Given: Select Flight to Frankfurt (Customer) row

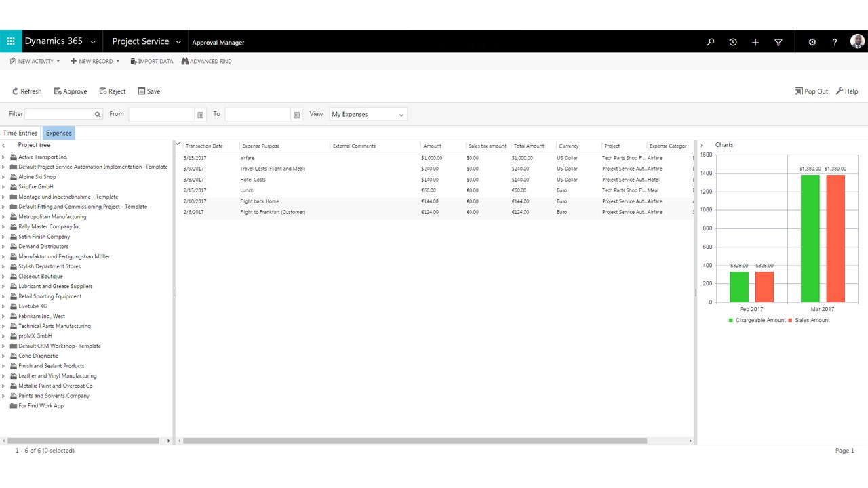Looking at the screenshot, I should click(x=435, y=212).
